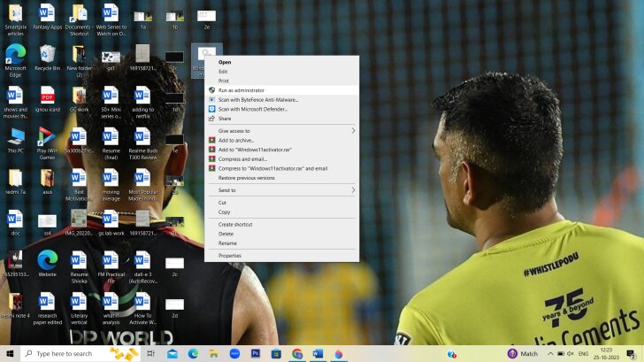Screen dimensions: 644x362
Task: Open the Zoom app in taskbar
Action: (x=234, y=353)
